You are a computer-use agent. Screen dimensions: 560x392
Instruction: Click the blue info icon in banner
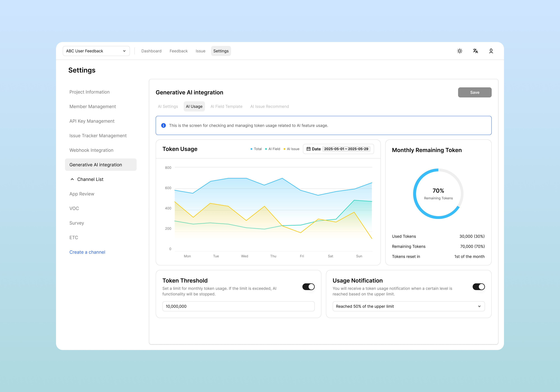pos(163,125)
